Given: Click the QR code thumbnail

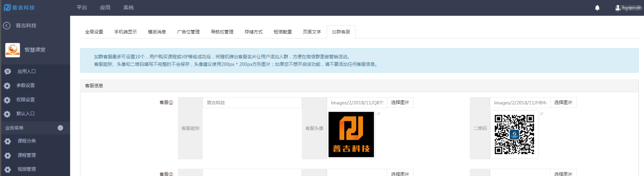Looking at the screenshot, I should 514,134.
